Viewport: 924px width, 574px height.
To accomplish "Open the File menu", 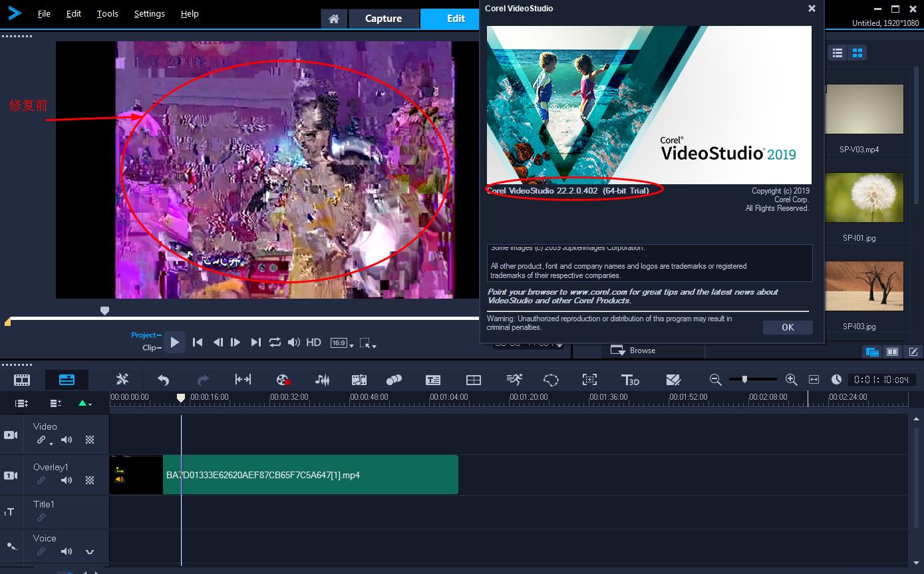I will point(44,13).
